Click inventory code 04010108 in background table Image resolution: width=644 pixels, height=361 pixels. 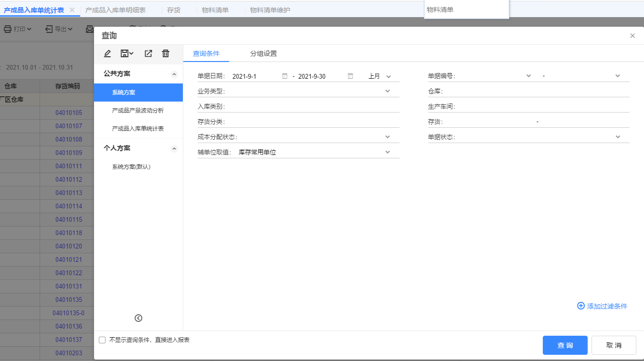coord(69,140)
